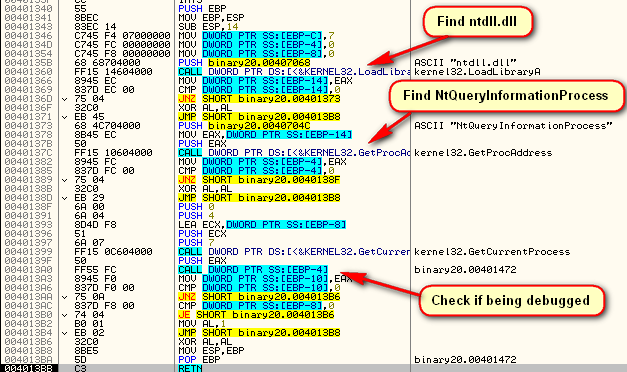
Task: Click the jump arrow marker beside 004013B0
Action: 65,315
